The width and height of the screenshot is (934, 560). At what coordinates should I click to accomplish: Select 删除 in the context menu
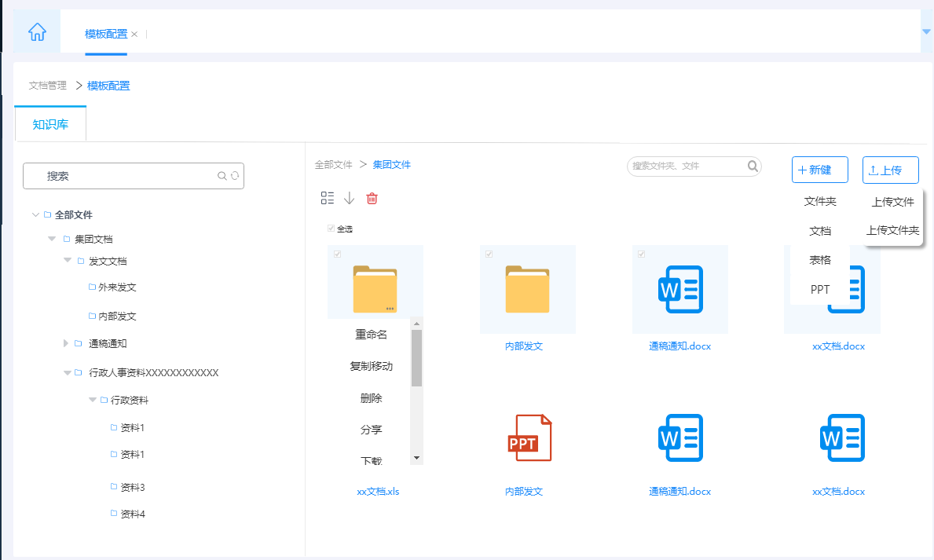pos(371,398)
